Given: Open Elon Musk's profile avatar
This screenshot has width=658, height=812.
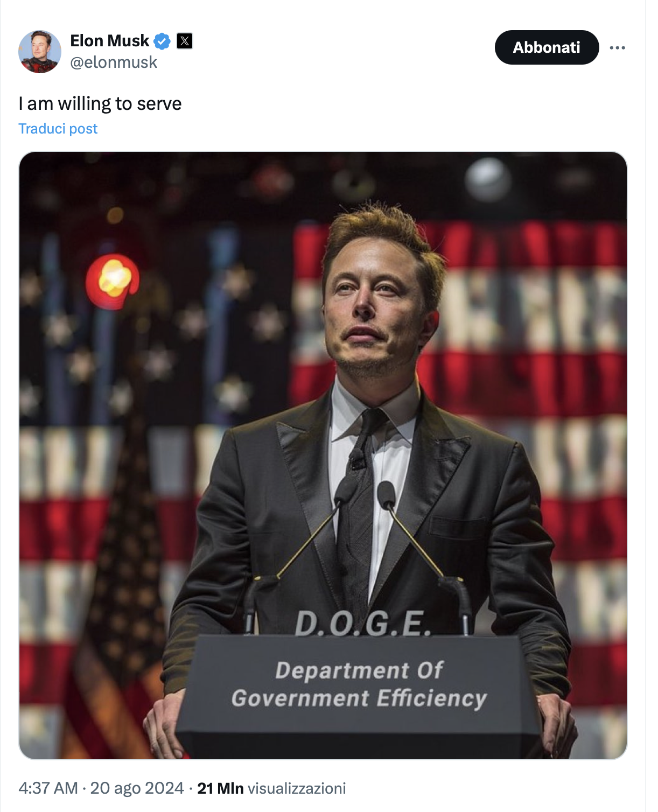Looking at the screenshot, I should pos(40,52).
